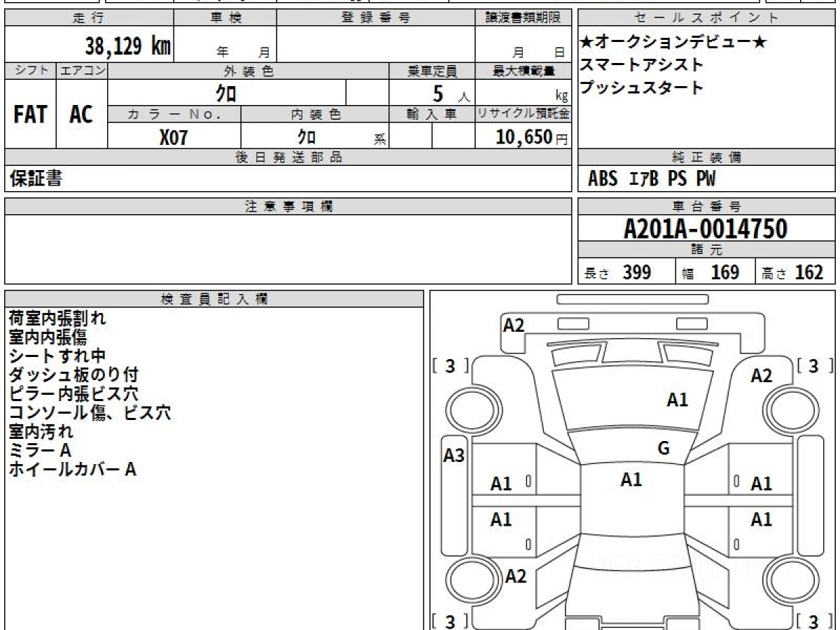This screenshot has width=840, height=630.
Task: Click the 諸元 header
Action: pos(707,250)
